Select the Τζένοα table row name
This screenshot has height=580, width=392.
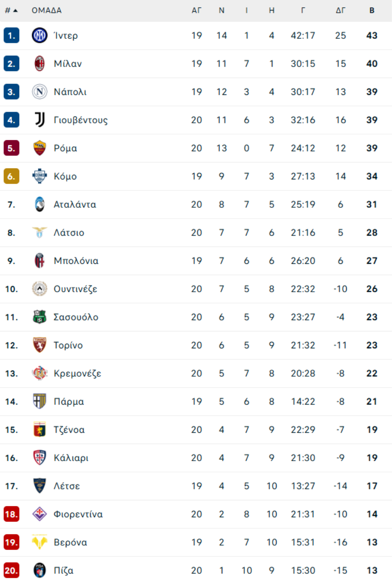coord(69,430)
